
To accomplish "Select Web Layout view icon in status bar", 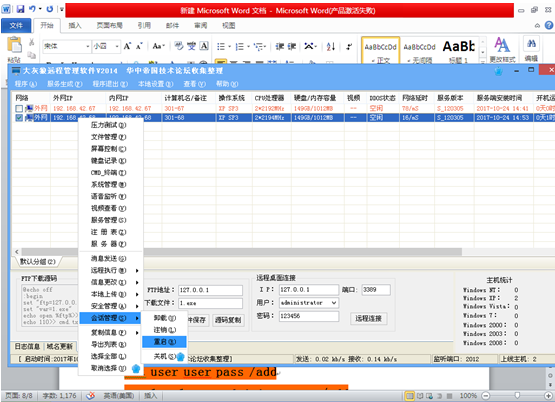I will coord(429,396).
